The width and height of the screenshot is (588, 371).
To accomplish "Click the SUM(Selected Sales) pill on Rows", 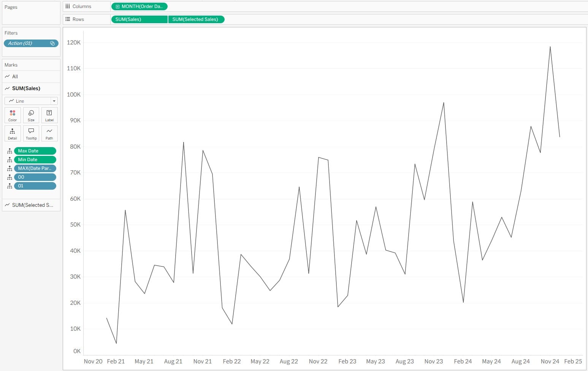I will click(196, 19).
